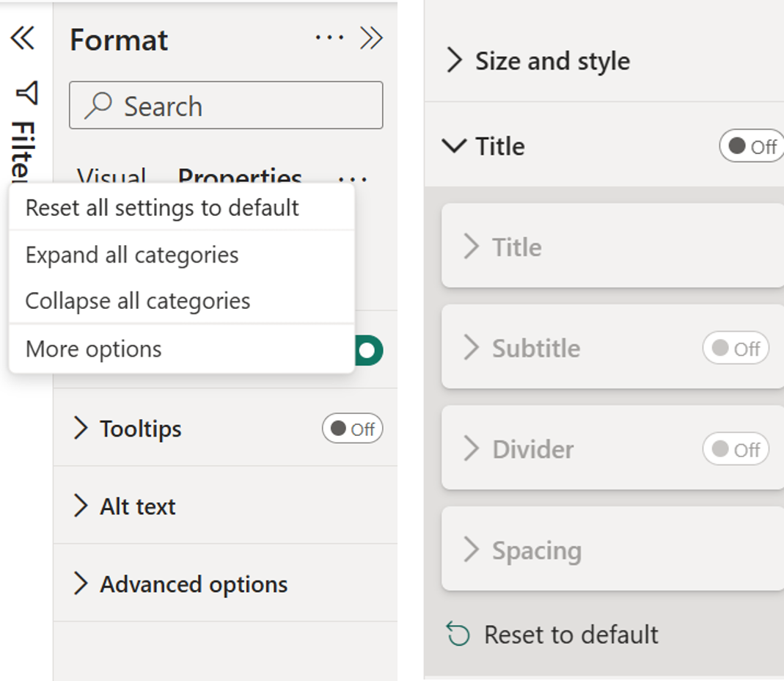Click the magnifier icon in Search
The image size is (784, 681).
tap(98, 106)
